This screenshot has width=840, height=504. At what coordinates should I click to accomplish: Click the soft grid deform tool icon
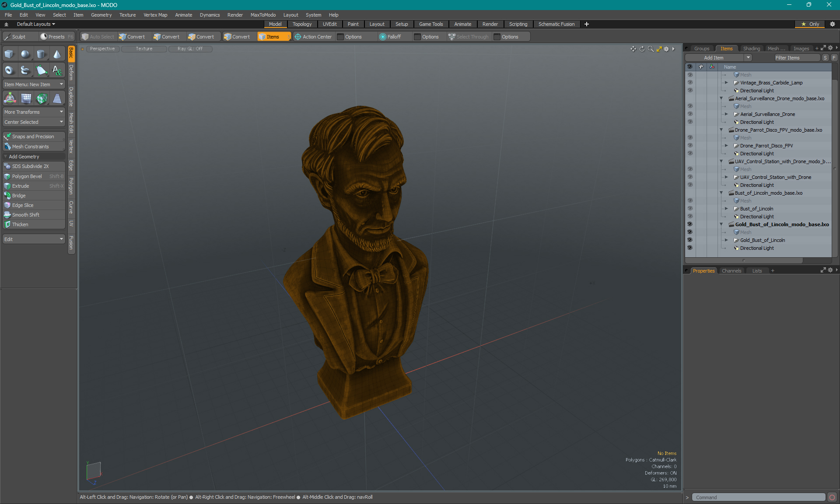point(26,98)
